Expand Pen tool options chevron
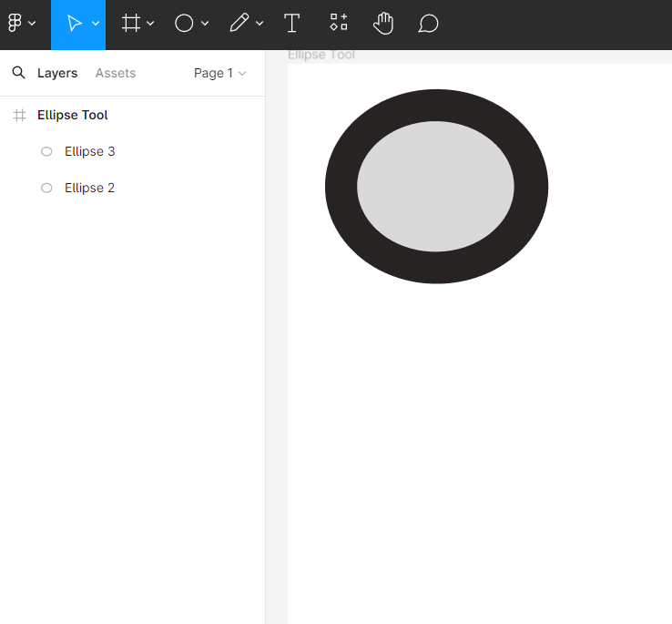This screenshot has width=672, height=624. (260, 24)
